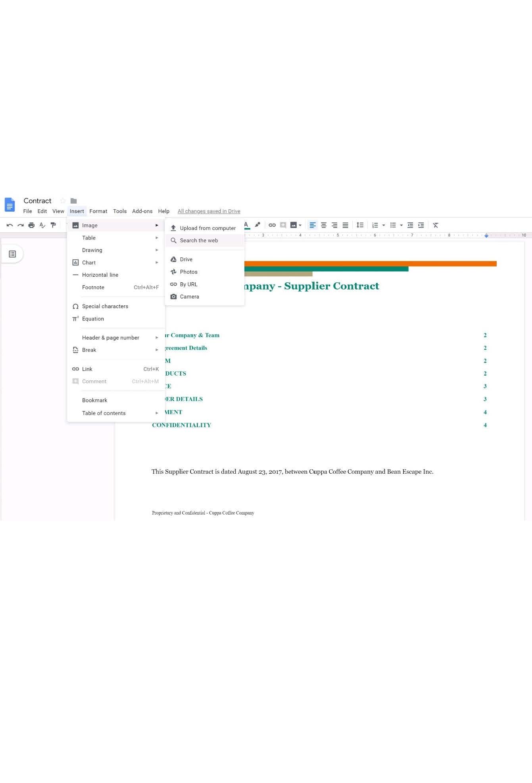The height and width of the screenshot is (783, 532).
Task: Click the highlight color pen icon
Action: pyautogui.click(x=257, y=225)
